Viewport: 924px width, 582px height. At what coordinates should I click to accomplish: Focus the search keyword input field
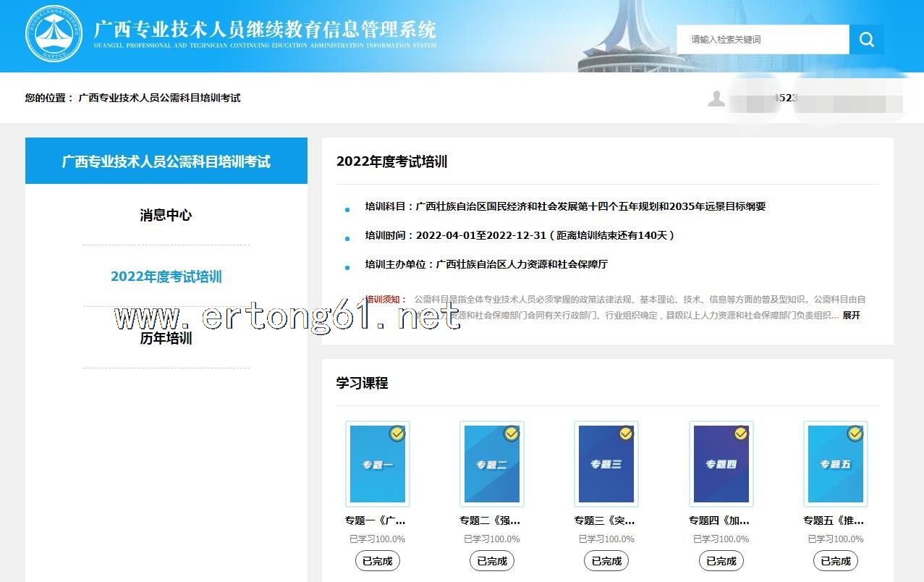click(x=763, y=40)
